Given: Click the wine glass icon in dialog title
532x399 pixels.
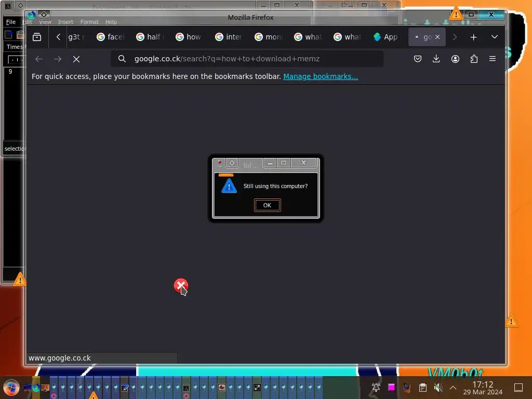Looking at the screenshot, I should [x=220, y=163].
